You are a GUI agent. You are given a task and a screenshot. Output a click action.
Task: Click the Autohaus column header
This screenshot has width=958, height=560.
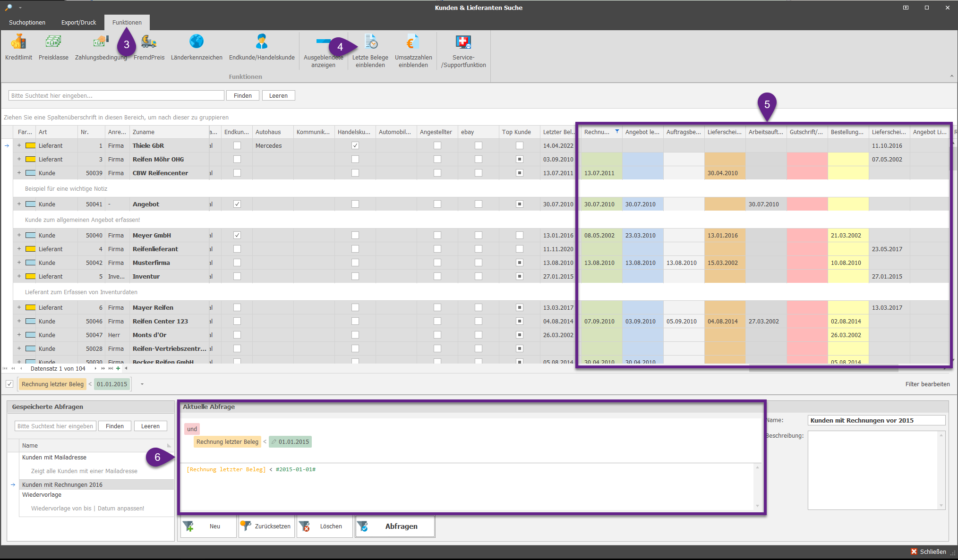click(x=273, y=132)
